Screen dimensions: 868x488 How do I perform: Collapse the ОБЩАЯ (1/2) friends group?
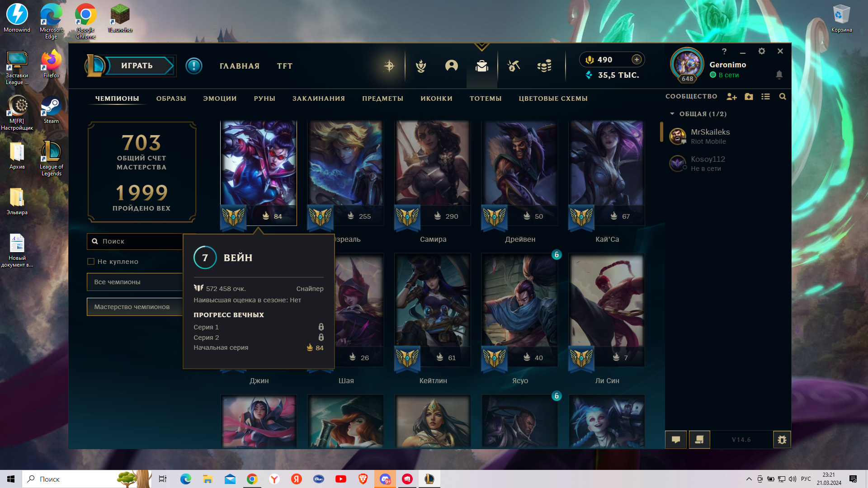[698, 114]
